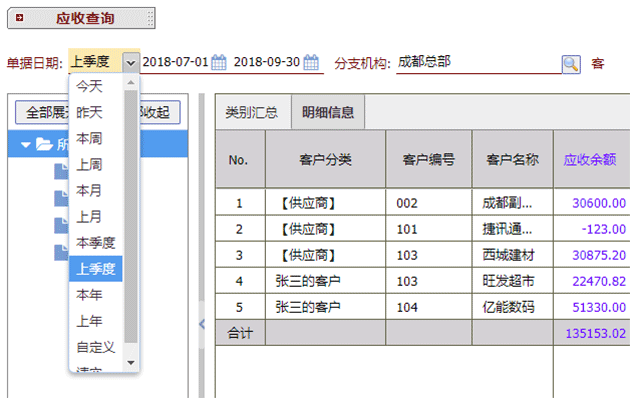Collapse the splitter arrow beside the tree panel
Screen dimensions: 630x398
pos(202,324)
